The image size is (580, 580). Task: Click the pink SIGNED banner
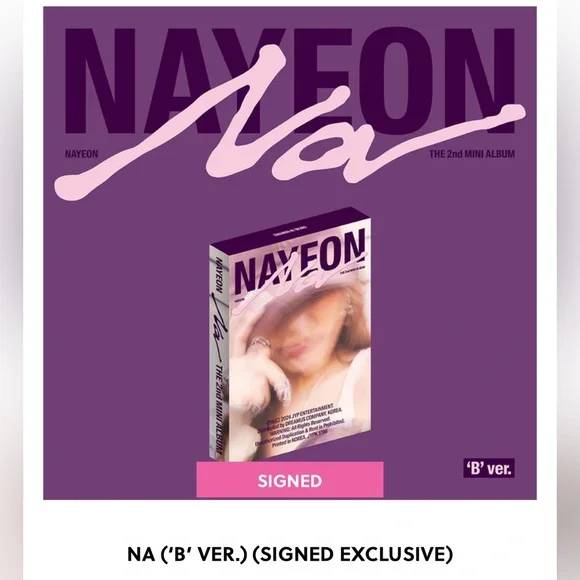pyautogui.click(x=290, y=480)
